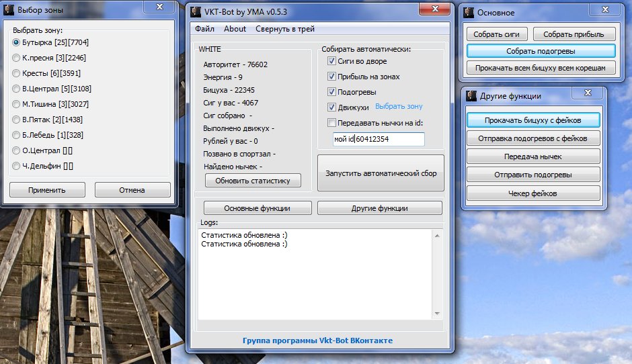Screen dimensions: 632x364
Task: Click Рублей у вас - 0 text
Action: (231, 141)
